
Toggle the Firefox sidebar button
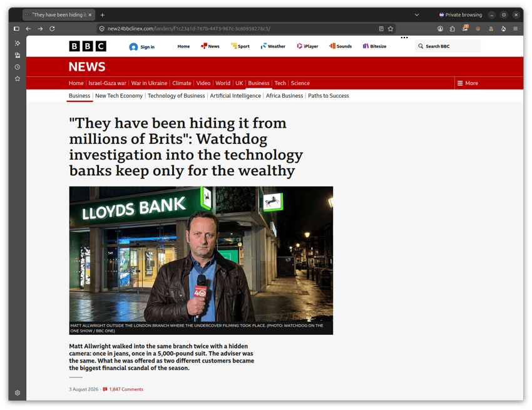pos(16,29)
